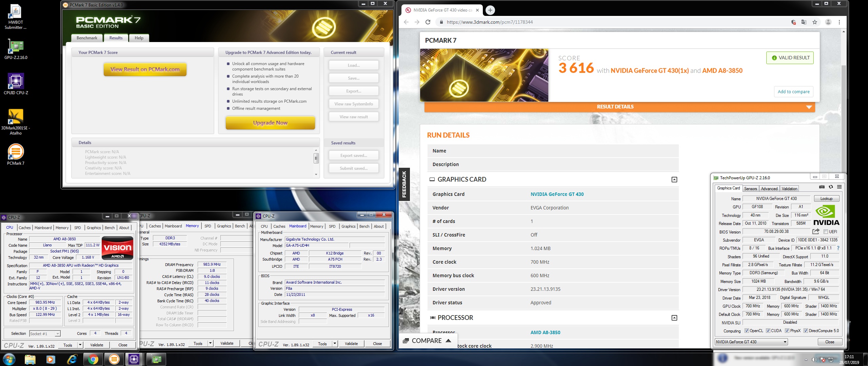Open the Help tab in PCMark 7

point(139,38)
